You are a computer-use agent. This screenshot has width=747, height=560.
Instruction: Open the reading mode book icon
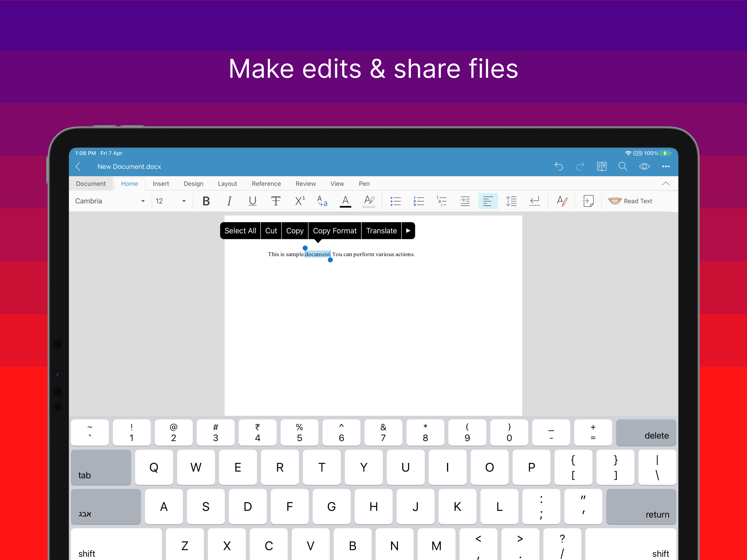pyautogui.click(x=602, y=166)
